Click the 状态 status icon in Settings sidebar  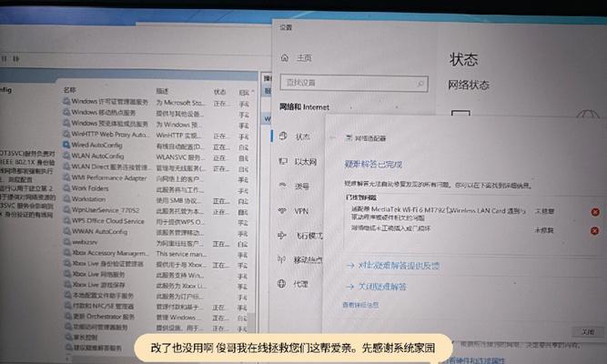pyautogui.click(x=283, y=136)
